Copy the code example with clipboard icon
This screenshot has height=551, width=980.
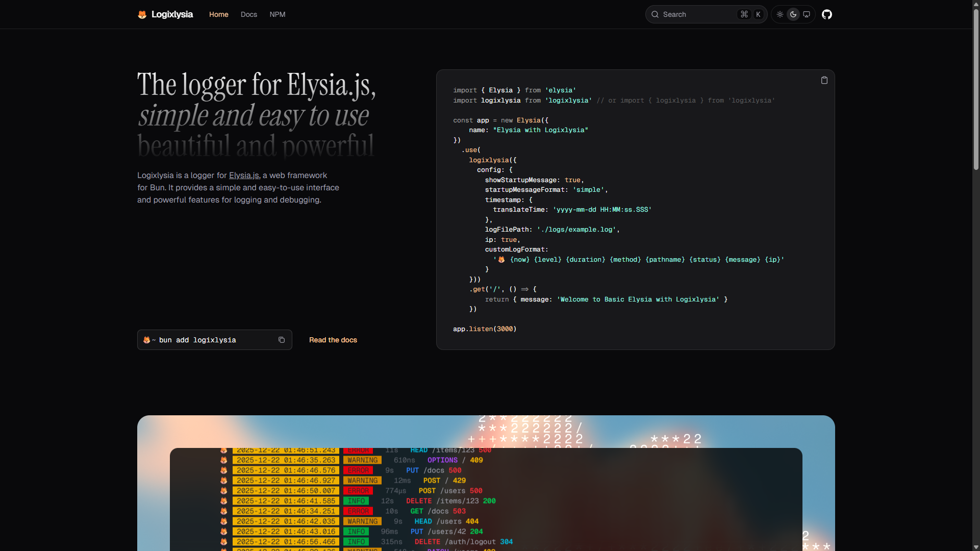pos(824,80)
